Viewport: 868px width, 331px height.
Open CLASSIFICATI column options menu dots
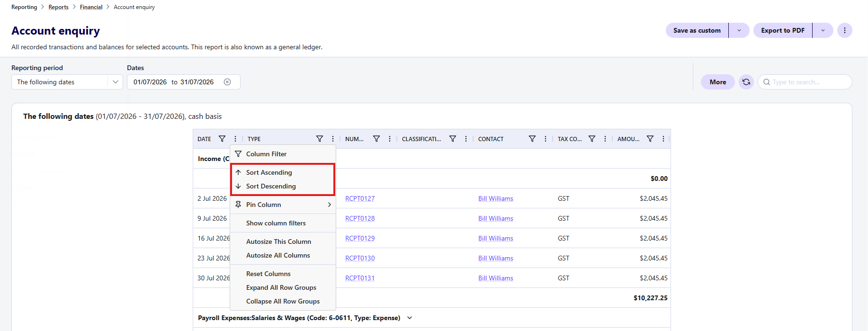[x=466, y=139]
